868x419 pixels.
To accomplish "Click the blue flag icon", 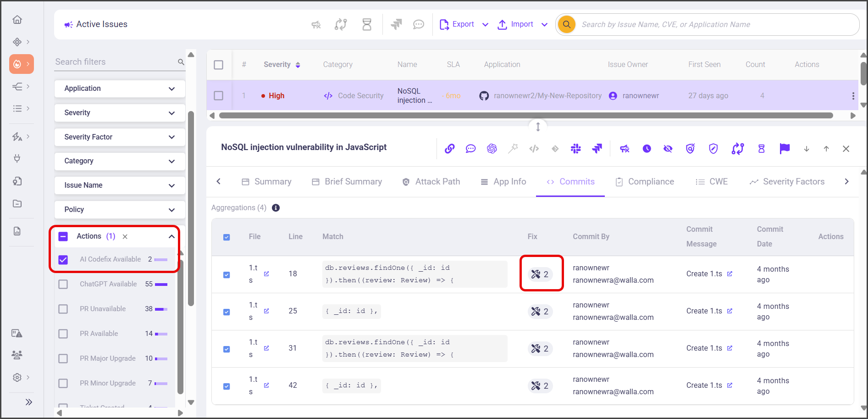I will click(785, 149).
